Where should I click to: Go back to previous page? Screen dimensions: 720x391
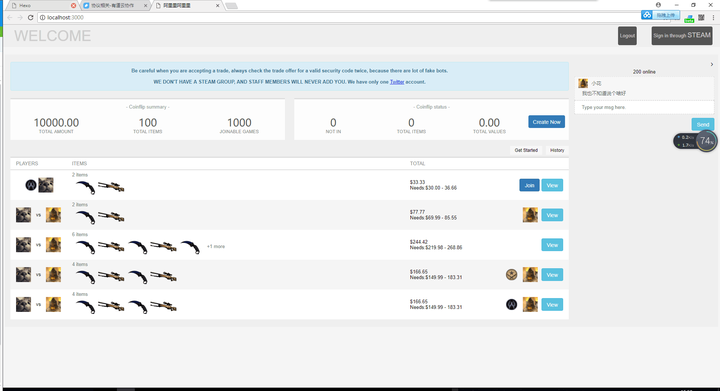[10, 17]
